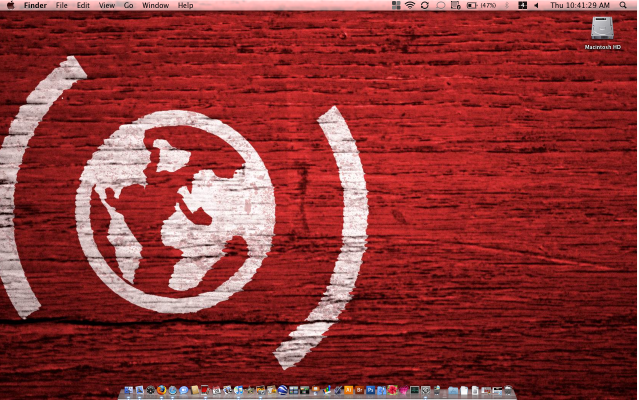Open Activity Monitor in the Dock

[x=414, y=390]
